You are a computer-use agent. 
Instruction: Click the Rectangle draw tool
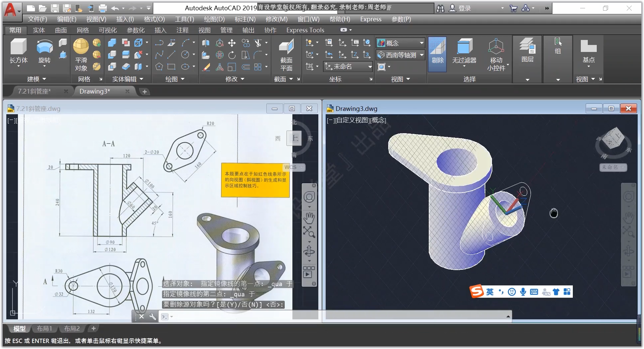(x=172, y=67)
